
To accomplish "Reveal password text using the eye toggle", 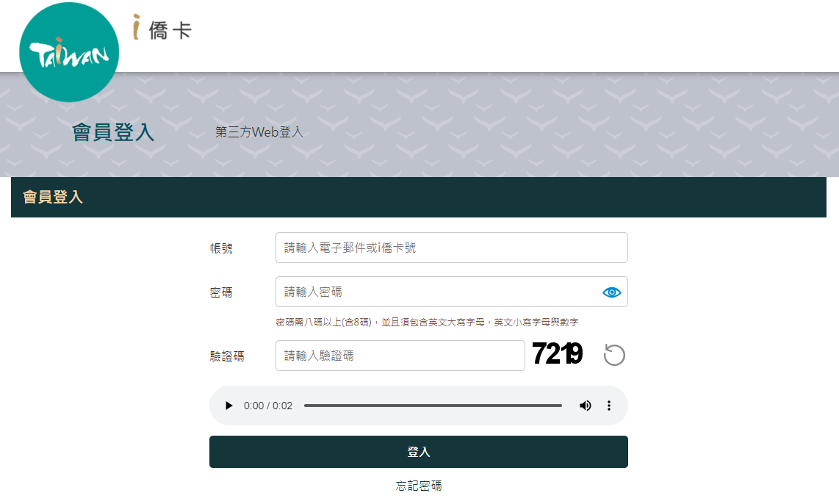I will (x=611, y=292).
